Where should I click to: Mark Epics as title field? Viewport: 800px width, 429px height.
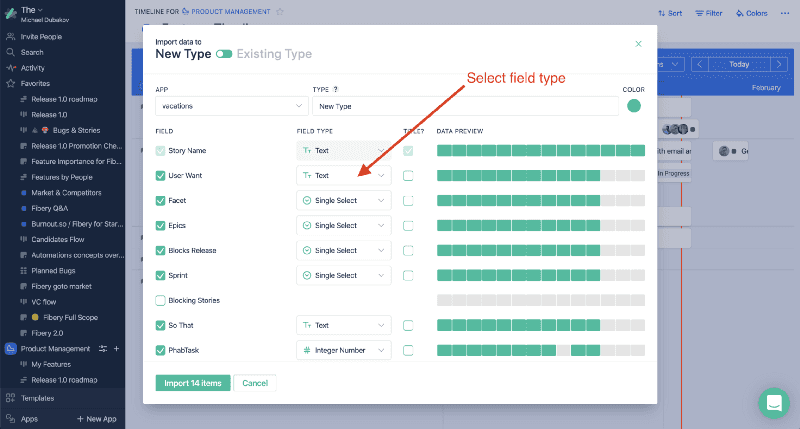pyautogui.click(x=408, y=225)
